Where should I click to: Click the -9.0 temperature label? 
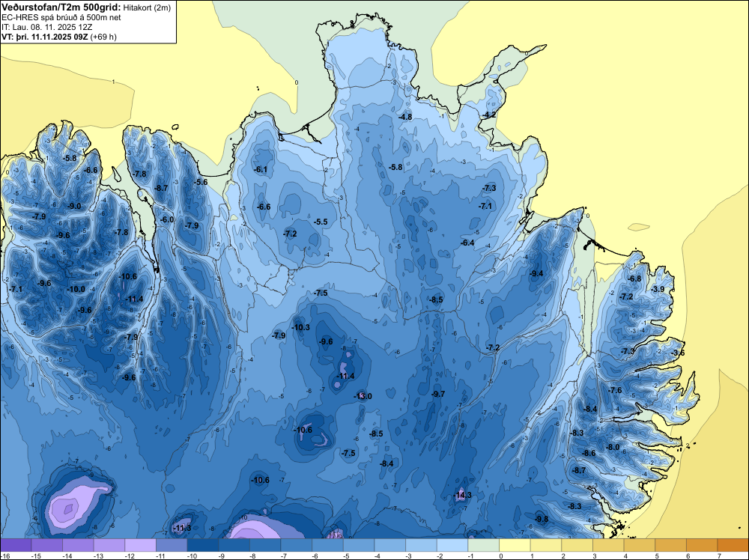74,206
